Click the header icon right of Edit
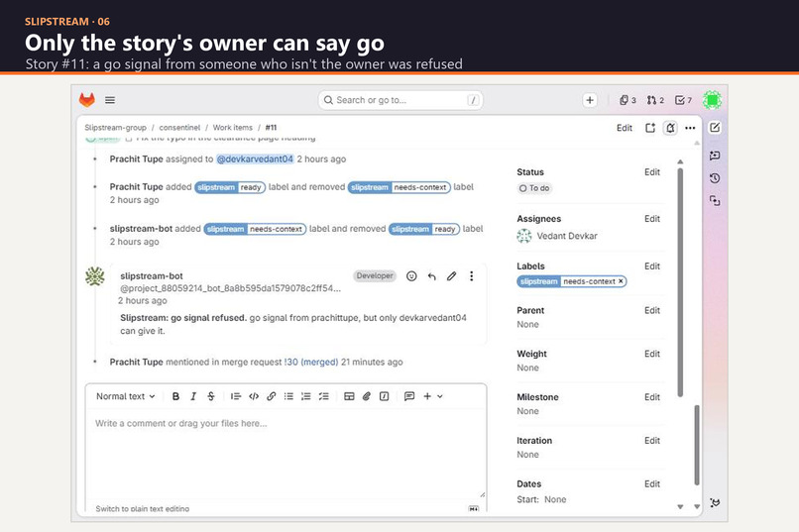The height and width of the screenshot is (532, 799). pos(650,128)
